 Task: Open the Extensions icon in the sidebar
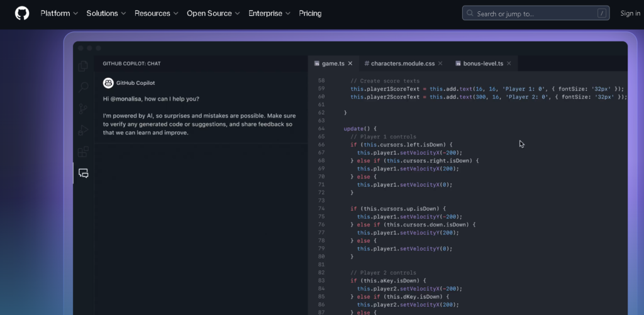(84, 152)
